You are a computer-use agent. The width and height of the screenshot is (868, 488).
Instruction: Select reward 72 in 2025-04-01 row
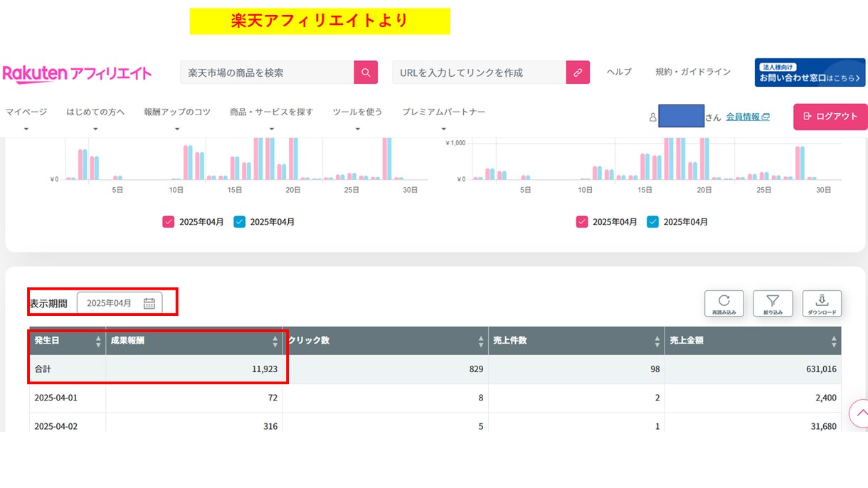point(272,398)
